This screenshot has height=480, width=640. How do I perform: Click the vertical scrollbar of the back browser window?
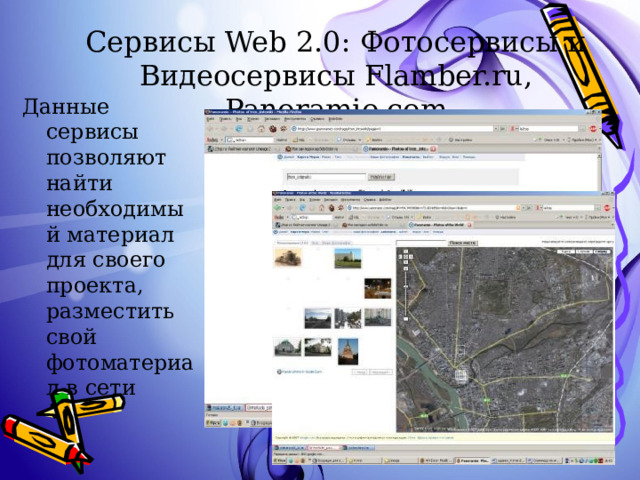599,172
